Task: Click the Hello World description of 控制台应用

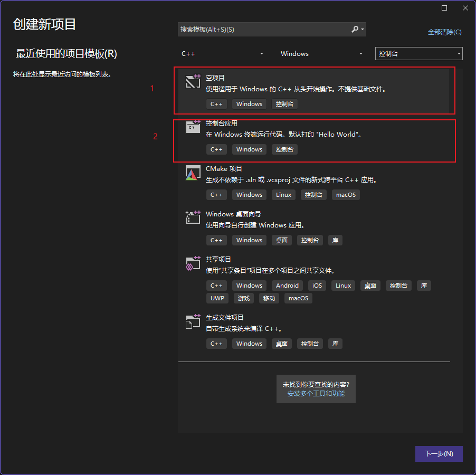Action: click(x=284, y=135)
